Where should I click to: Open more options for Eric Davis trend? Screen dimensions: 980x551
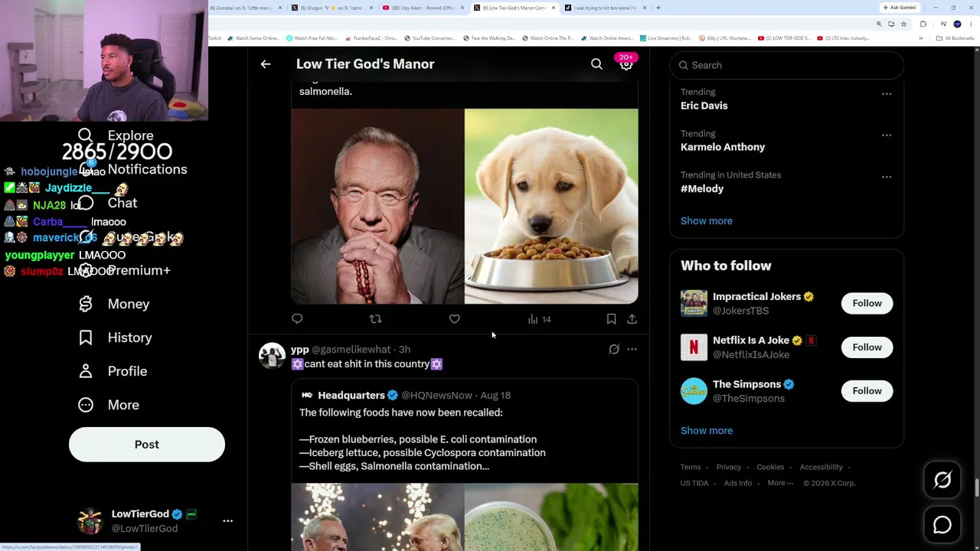(887, 94)
